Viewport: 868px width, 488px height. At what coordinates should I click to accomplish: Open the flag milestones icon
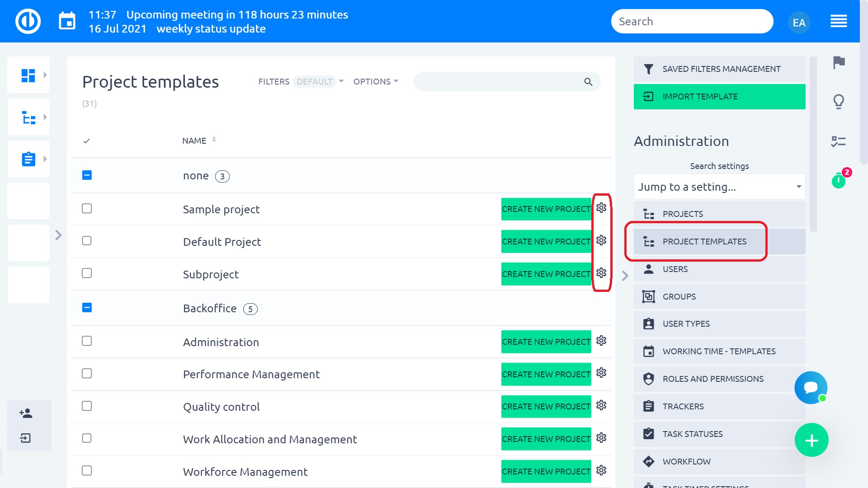point(839,62)
